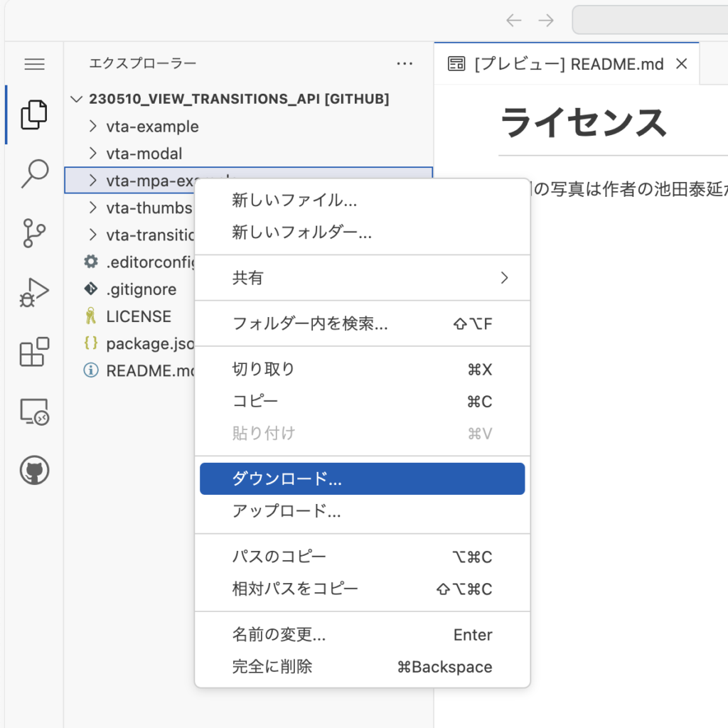Switch to the [プレビュー] README.md tab

tap(567, 63)
